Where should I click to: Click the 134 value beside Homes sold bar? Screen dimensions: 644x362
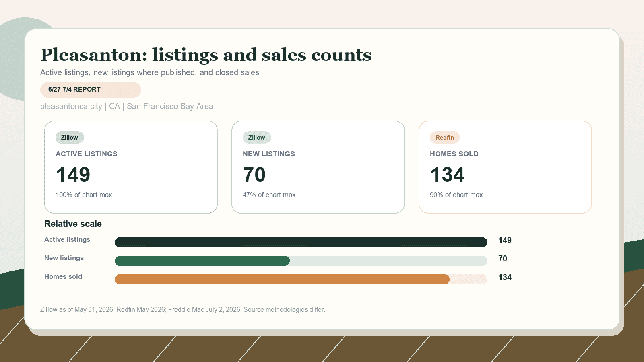click(505, 277)
